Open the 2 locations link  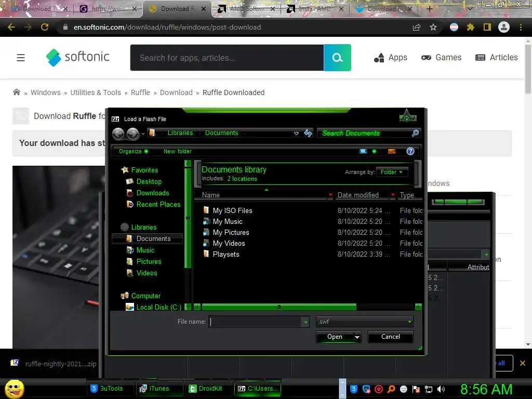242,179
